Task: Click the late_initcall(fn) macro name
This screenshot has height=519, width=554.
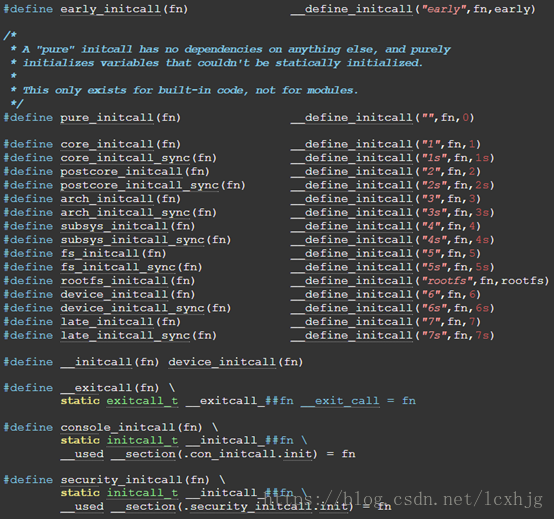Action: pos(107,322)
